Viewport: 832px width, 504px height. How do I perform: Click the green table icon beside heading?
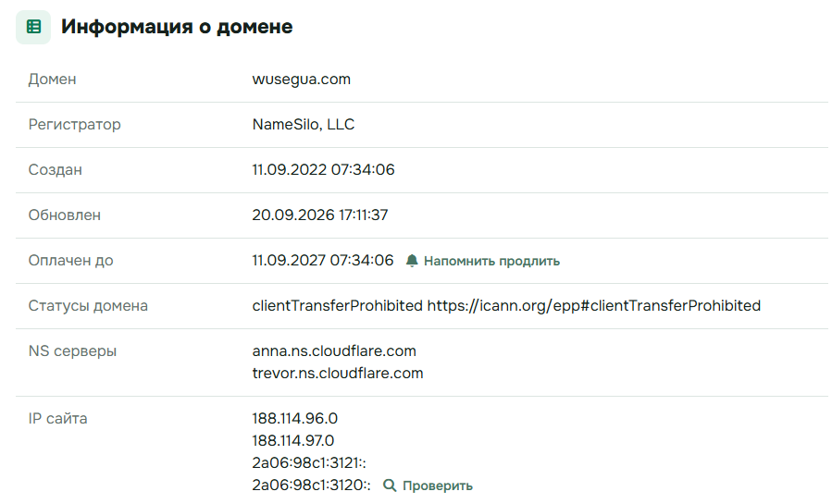33,27
